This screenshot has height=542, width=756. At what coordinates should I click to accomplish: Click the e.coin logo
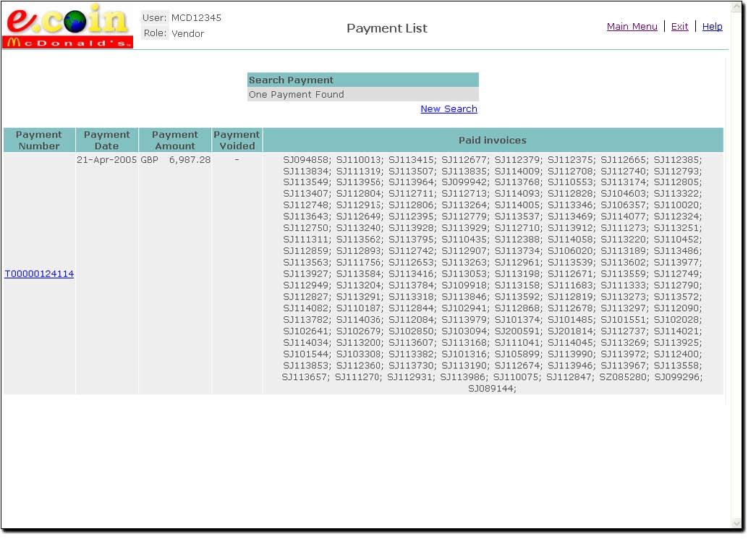coord(69,20)
